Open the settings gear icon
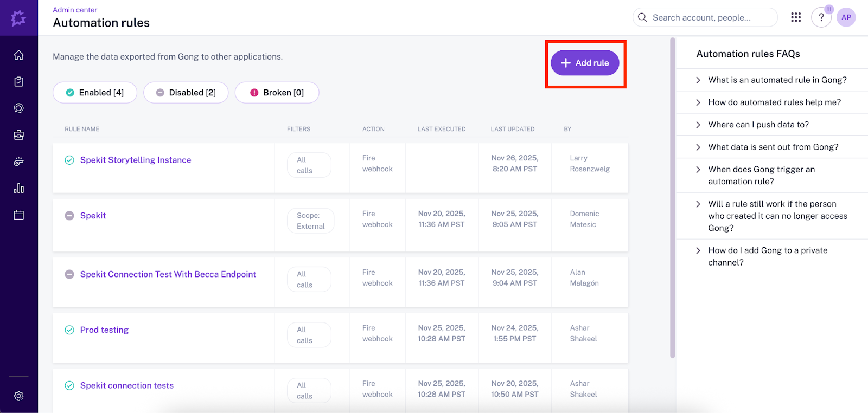 coord(18,396)
